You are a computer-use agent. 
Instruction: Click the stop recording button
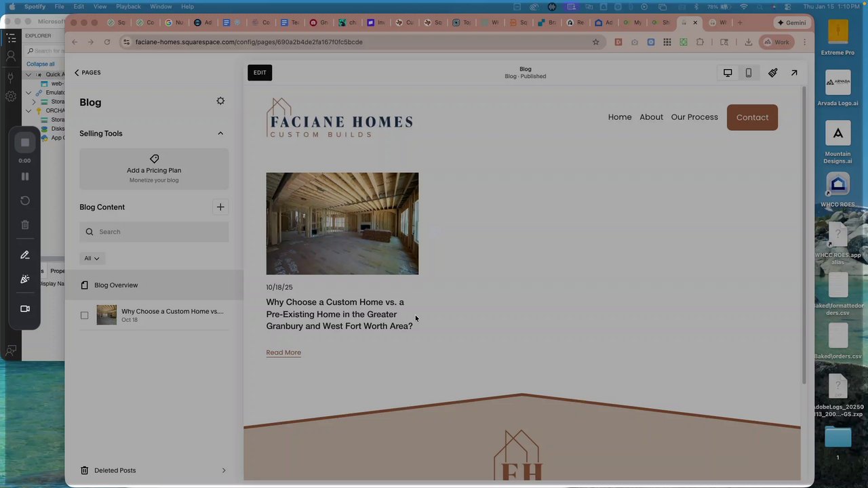click(25, 142)
